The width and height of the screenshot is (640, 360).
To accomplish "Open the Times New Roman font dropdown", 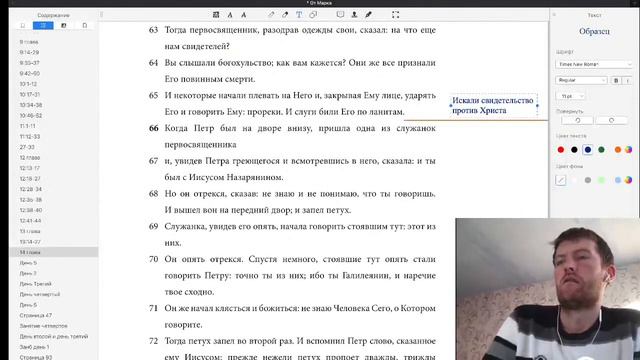I will (x=594, y=64).
